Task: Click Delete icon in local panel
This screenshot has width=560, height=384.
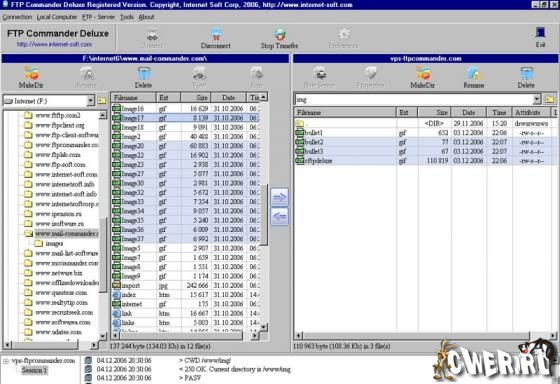Action: [144, 74]
